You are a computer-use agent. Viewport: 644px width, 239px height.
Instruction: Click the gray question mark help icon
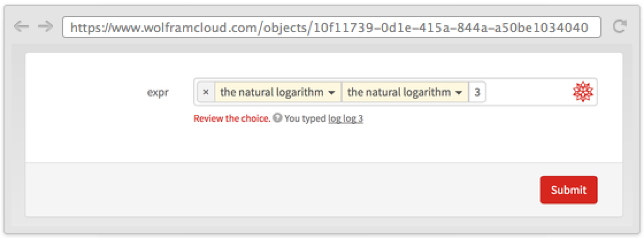(x=277, y=119)
